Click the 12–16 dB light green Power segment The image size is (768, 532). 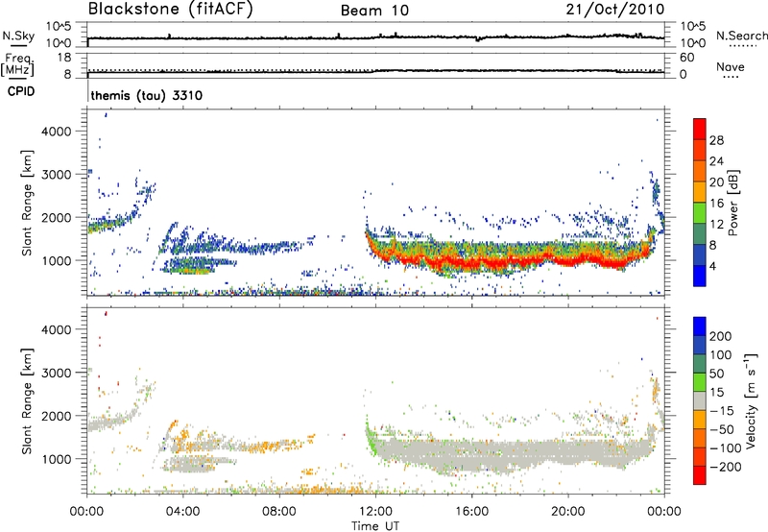[700, 212]
